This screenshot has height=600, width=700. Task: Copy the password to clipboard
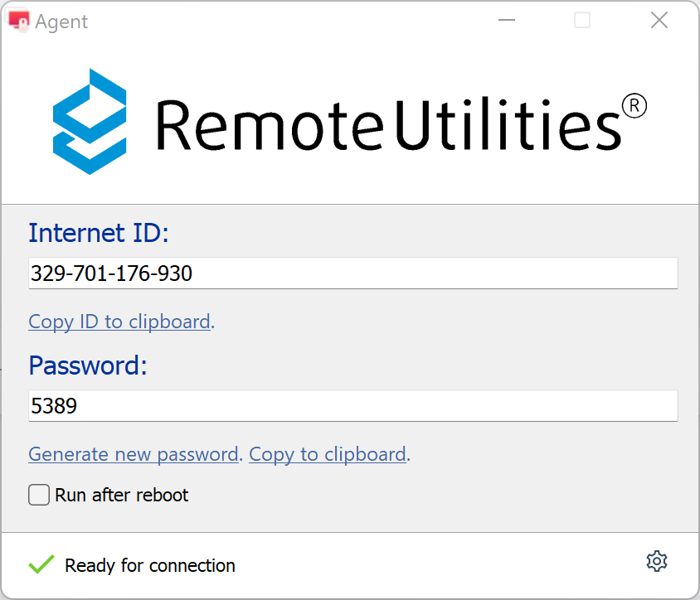click(327, 454)
